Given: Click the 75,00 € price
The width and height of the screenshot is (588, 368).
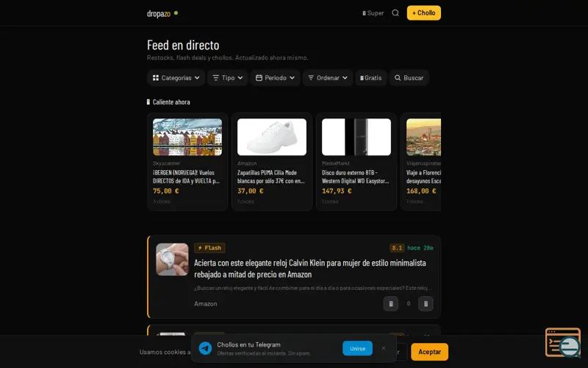Looking at the screenshot, I should 166,191.
